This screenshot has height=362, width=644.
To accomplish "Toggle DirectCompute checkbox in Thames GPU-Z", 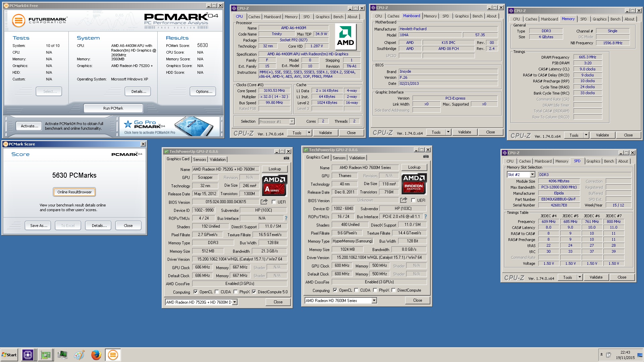I will (x=393, y=290).
